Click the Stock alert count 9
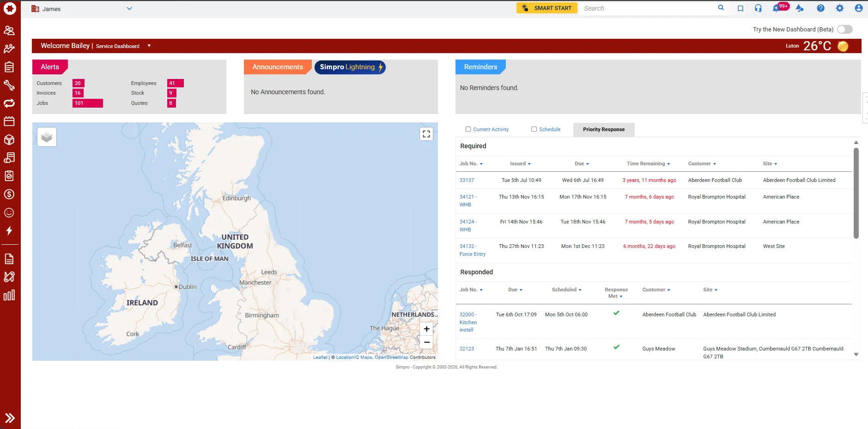Viewport: 868px width, 429px height. 171,93
